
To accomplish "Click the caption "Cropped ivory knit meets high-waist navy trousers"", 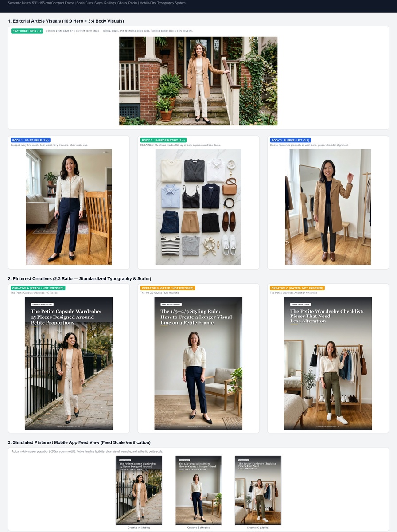I will pos(49,145).
